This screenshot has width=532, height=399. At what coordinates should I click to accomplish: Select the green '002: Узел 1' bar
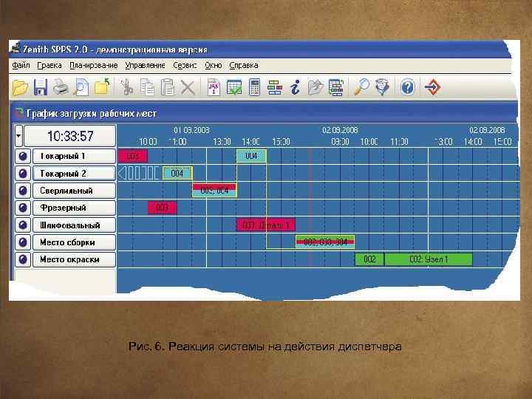pyautogui.click(x=429, y=259)
